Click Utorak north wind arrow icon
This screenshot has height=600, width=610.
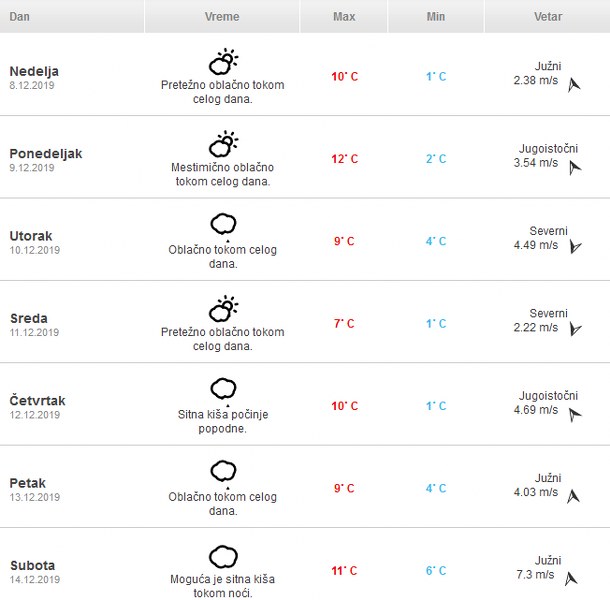pos(574,245)
